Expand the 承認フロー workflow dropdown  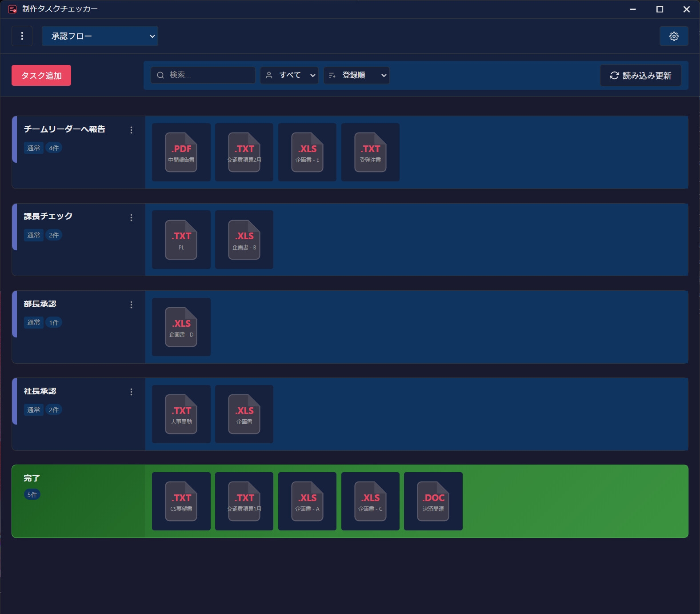(100, 36)
